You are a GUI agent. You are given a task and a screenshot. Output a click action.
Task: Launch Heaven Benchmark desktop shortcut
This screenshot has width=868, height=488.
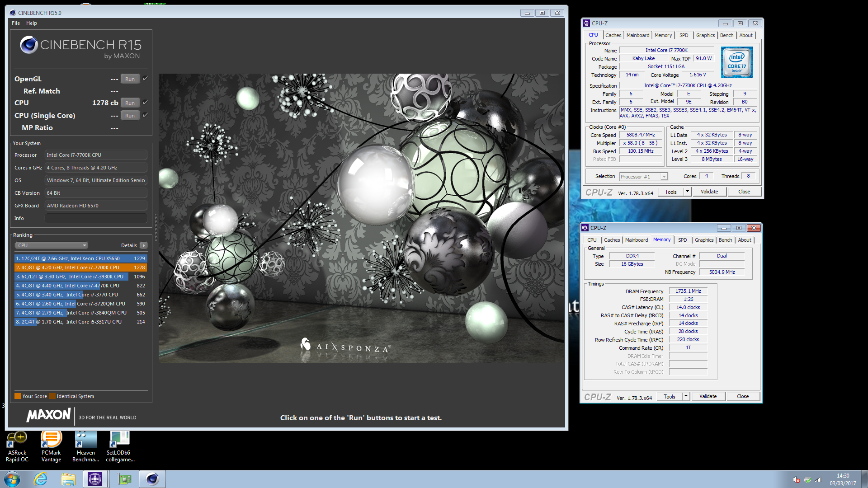[85, 446]
